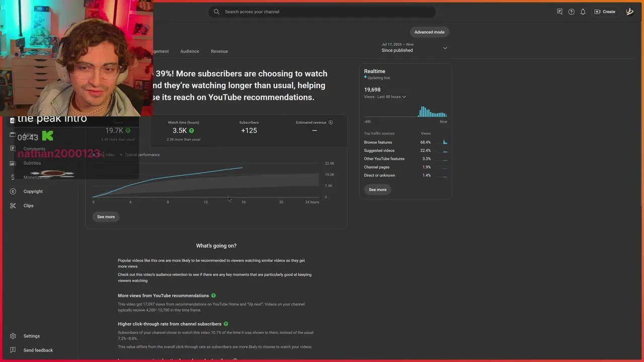
Task: Click the Typical performance legend item
Action: tap(140, 155)
